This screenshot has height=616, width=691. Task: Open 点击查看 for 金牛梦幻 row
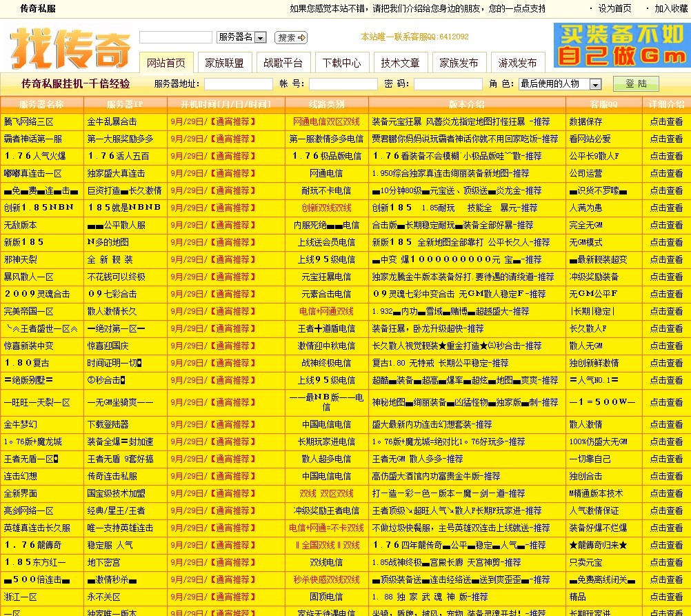coord(666,424)
